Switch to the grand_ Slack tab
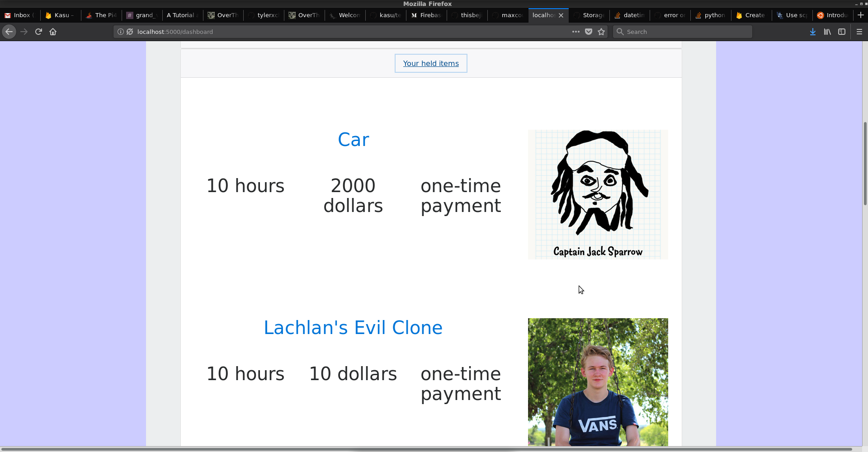 142,15
